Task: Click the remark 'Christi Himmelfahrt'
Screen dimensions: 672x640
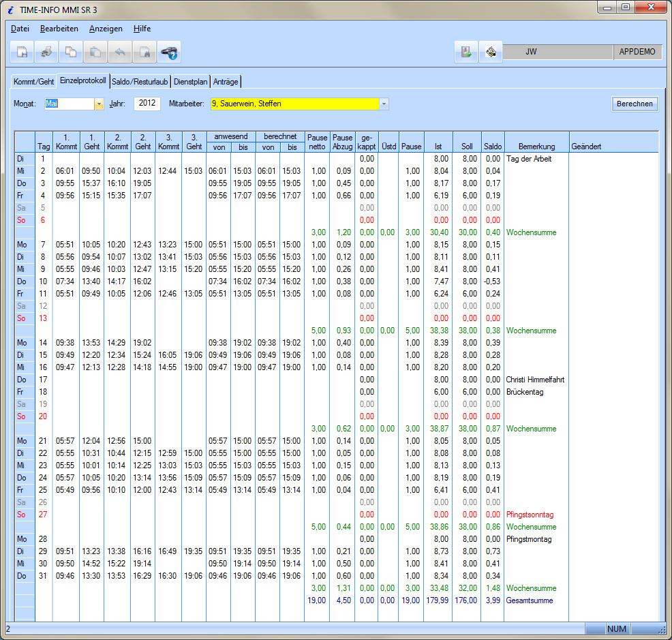Action: (535, 380)
